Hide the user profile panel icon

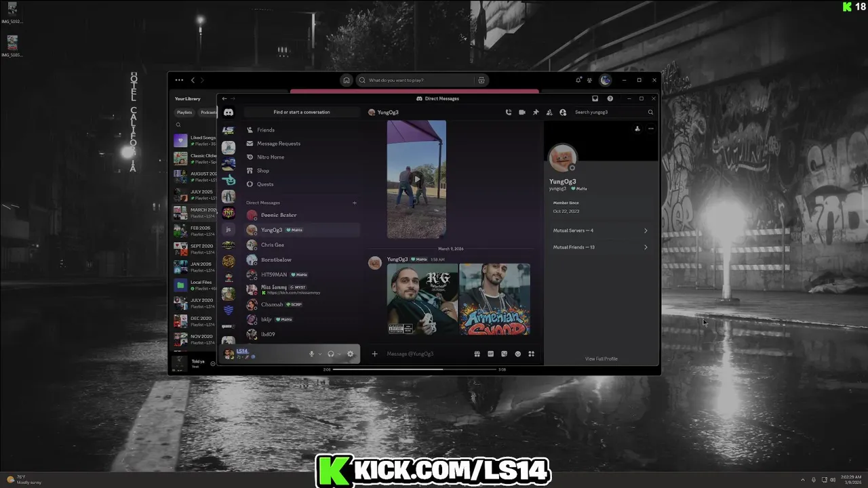(563, 113)
